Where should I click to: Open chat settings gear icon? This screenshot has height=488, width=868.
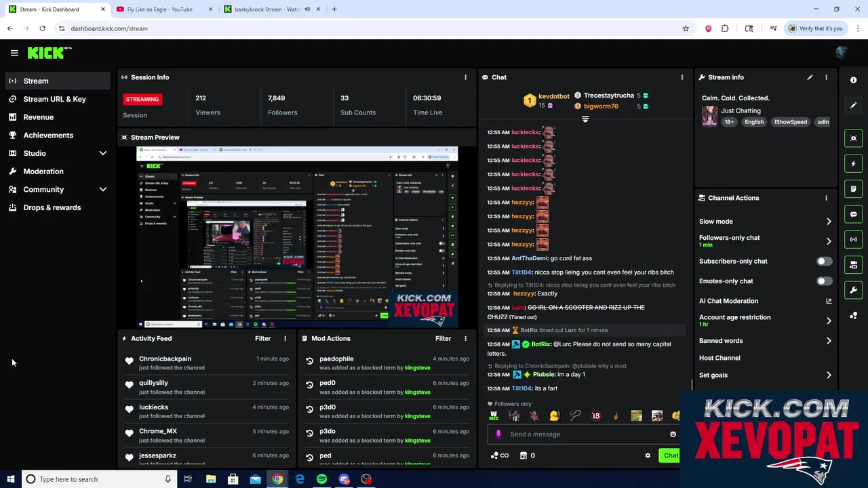pyautogui.click(x=648, y=455)
